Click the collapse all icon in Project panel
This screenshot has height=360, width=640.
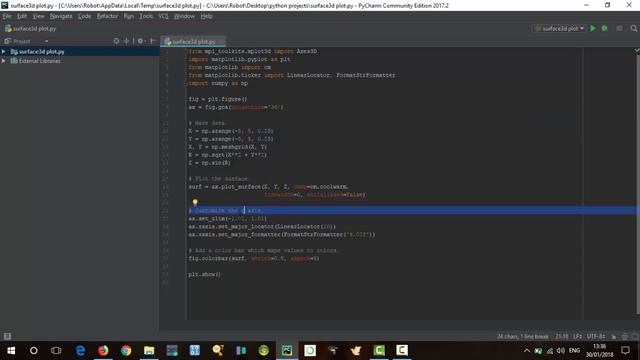click(x=126, y=41)
